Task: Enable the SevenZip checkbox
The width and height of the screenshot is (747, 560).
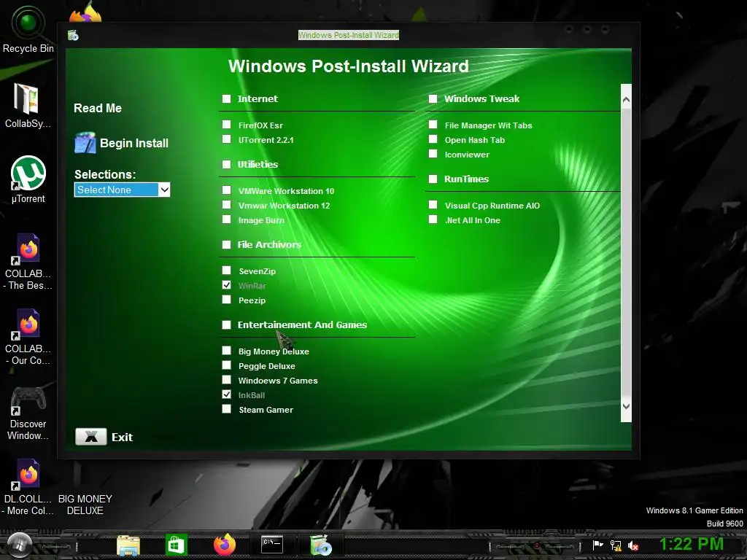Action: pyautogui.click(x=226, y=271)
